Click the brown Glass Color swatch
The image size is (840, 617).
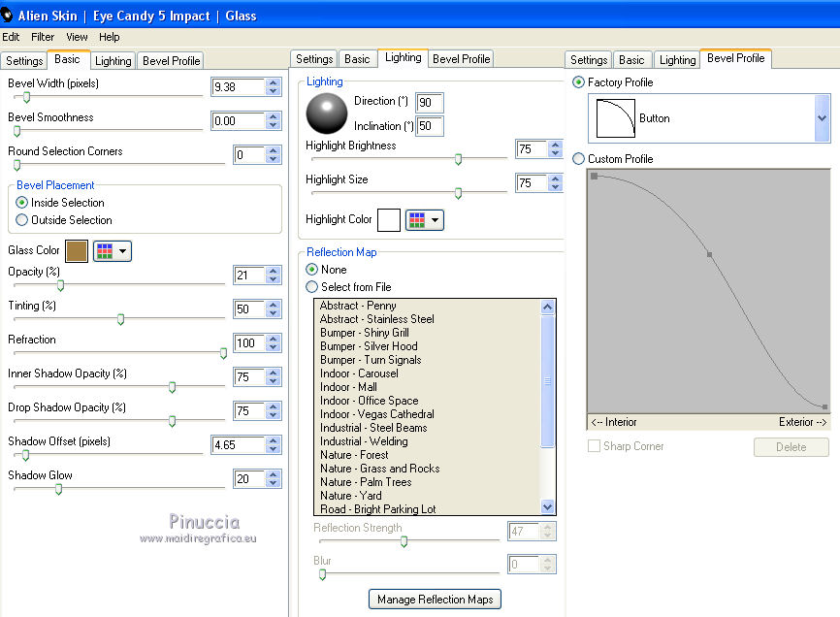click(x=77, y=251)
